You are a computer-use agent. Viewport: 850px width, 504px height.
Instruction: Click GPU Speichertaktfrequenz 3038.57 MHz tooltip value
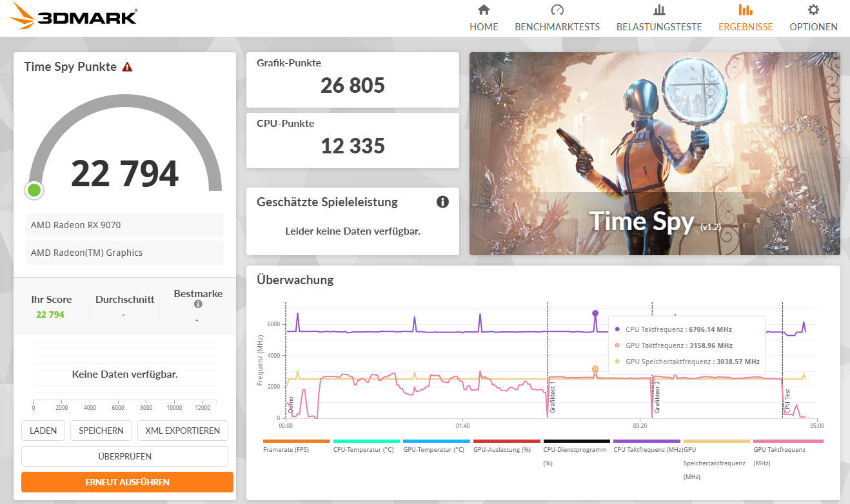[x=738, y=362]
